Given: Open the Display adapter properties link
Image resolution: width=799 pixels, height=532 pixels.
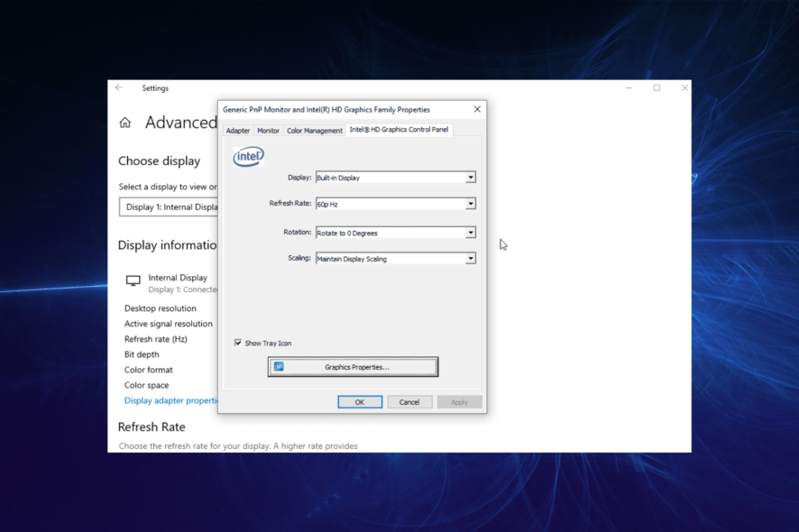Looking at the screenshot, I should coord(170,400).
